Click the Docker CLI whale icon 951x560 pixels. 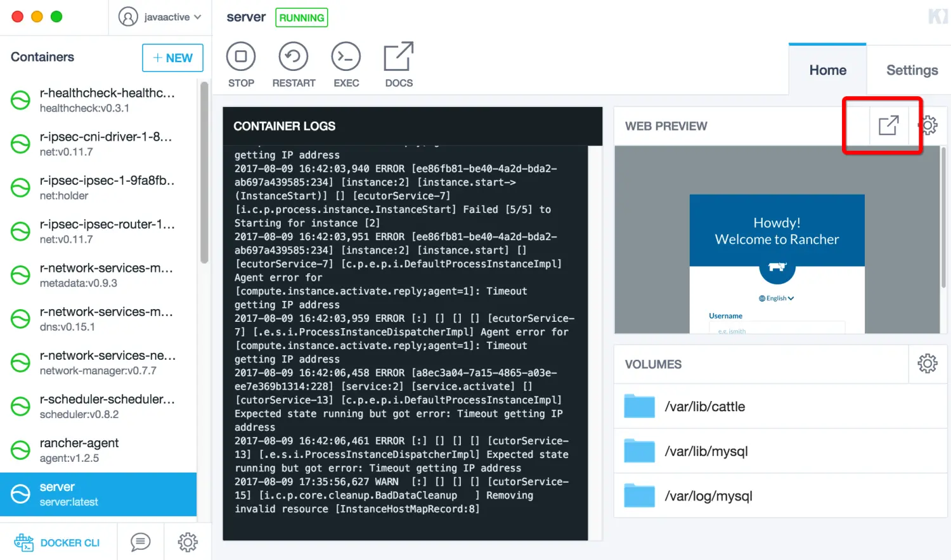(24, 542)
